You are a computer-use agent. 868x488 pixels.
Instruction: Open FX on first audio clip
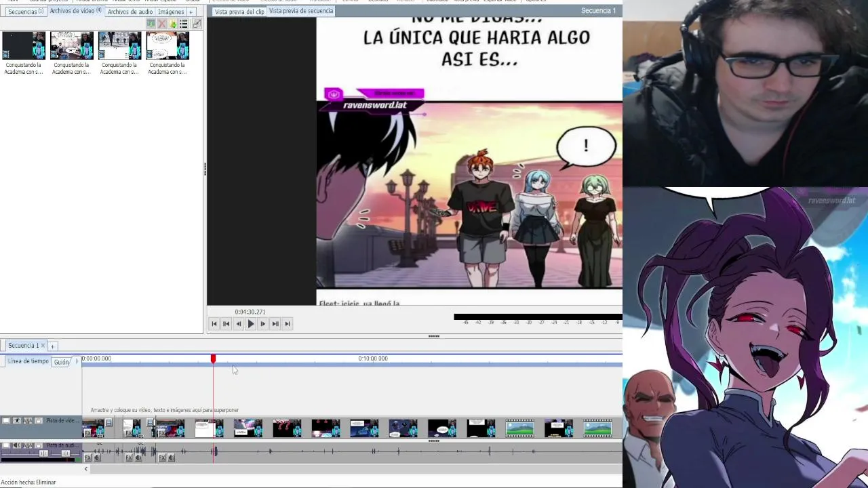coord(87,458)
